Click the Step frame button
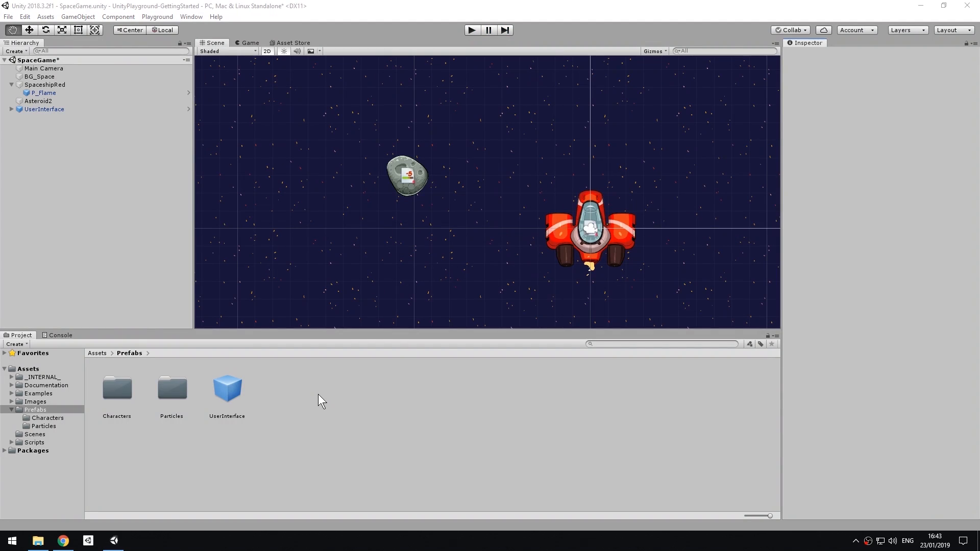980x551 pixels. [505, 30]
